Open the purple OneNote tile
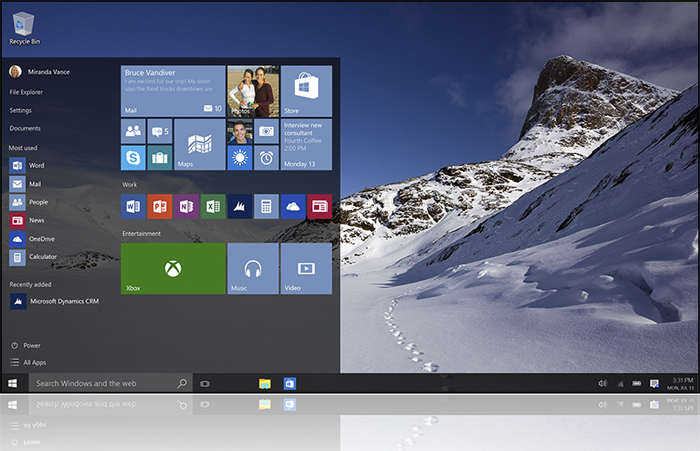Screen dimensions: 700x451 [x=186, y=206]
